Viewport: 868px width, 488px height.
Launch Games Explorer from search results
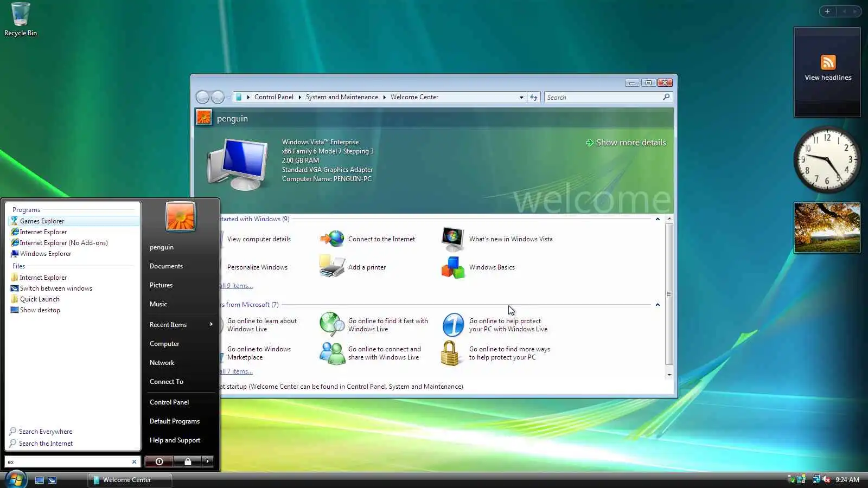74,221
